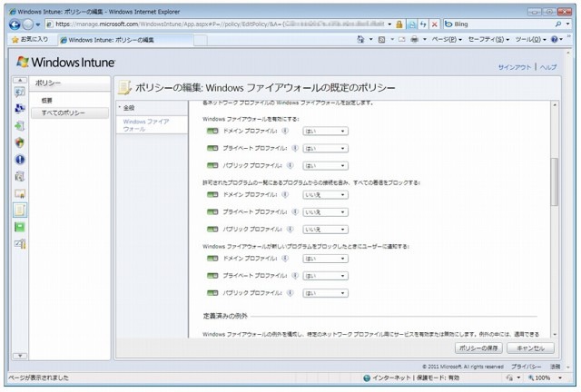
Task: Click the Feeds RSS icon in command bar
Action: click(x=381, y=39)
